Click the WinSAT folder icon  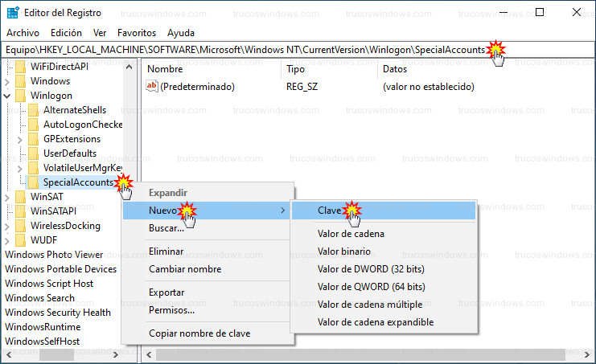coord(20,197)
